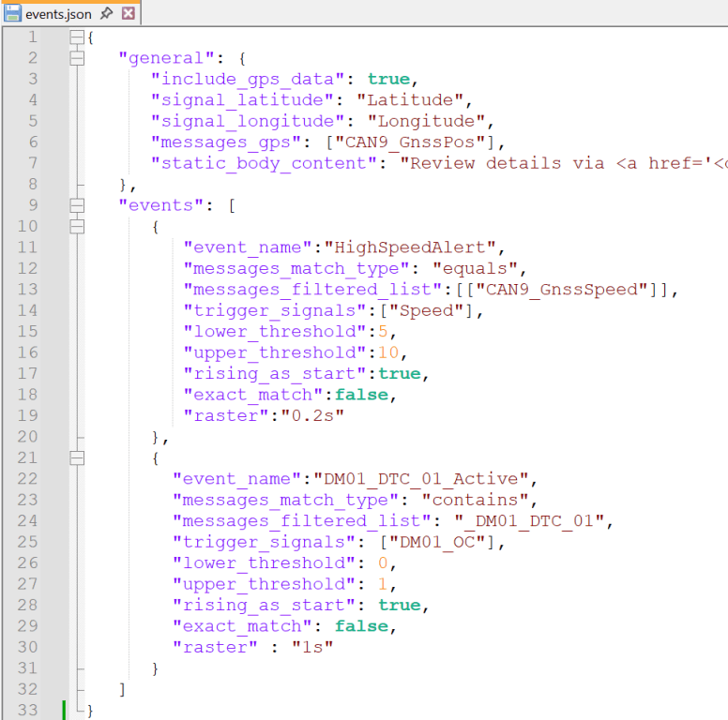Image resolution: width=728 pixels, height=720 pixels.
Task: Click the "event_name" key on line 11
Action: pos(248,247)
